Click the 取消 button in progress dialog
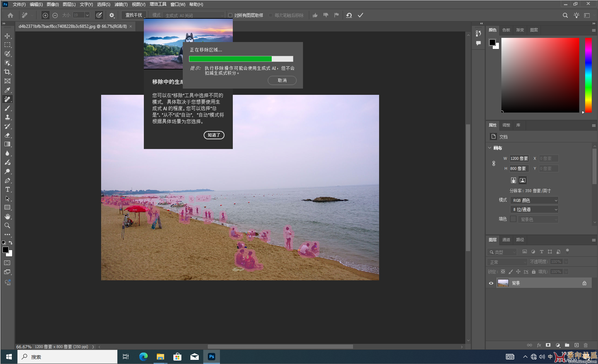This screenshot has width=598, height=364. tap(282, 81)
